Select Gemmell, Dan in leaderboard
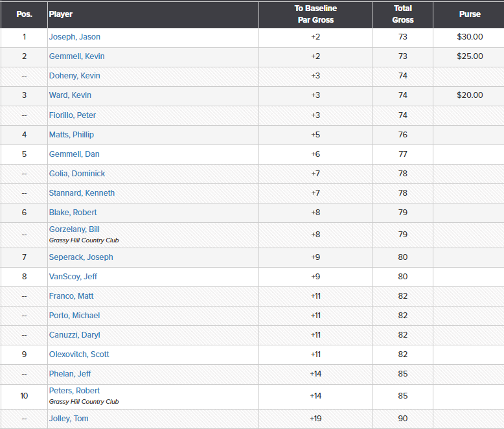The image size is (504, 429). click(x=74, y=154)
